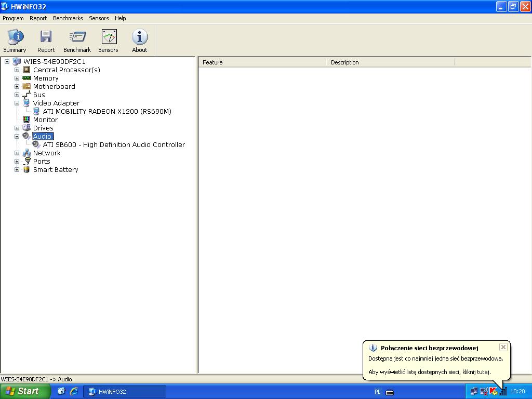Select ATI SB600 - High Definition Audio Controller
Viewport: 532px width, 399px height.
(x=114, y=145)
